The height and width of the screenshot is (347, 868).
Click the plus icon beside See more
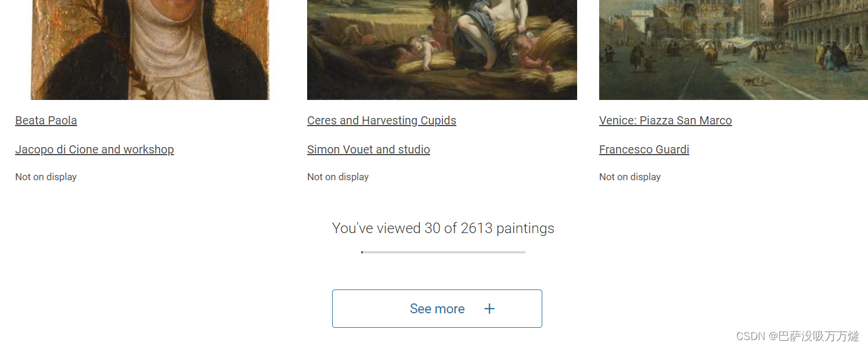pos(489,309)
